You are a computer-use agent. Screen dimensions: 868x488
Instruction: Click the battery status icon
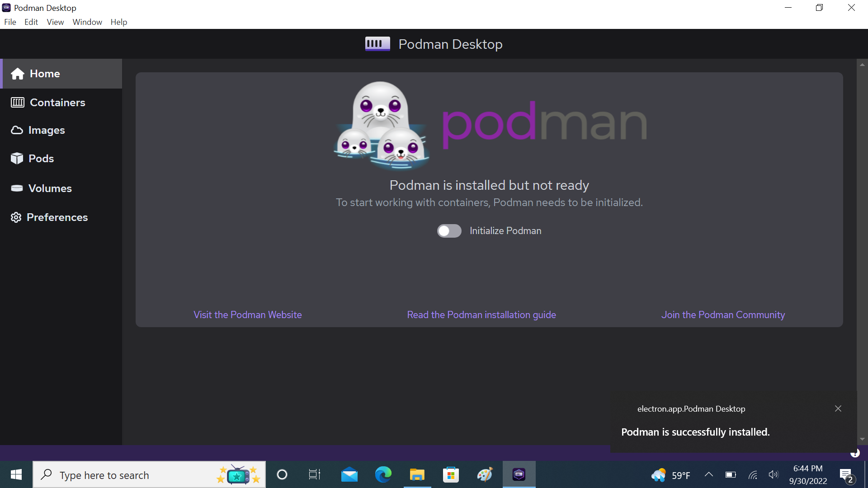[731, 474]
